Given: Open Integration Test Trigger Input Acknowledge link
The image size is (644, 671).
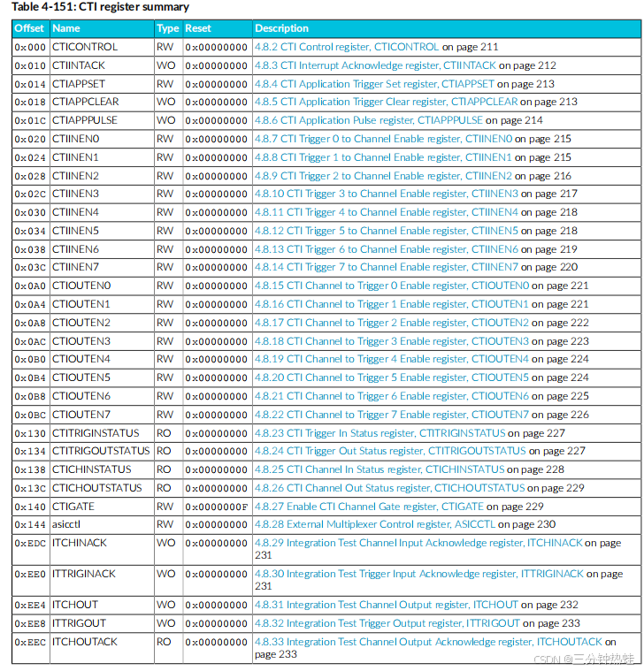Looking at the screenshot, I should 418,574.
